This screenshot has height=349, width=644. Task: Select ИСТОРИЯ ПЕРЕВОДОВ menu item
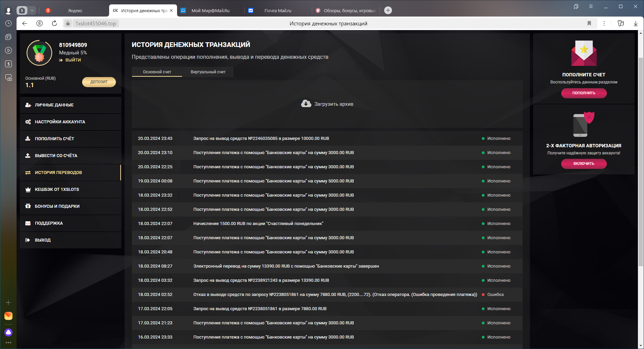click(x=70, y=173)
